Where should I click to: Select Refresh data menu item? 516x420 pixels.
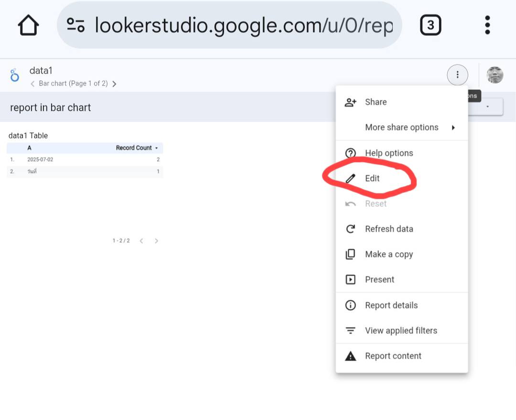[x=388, y=229]
